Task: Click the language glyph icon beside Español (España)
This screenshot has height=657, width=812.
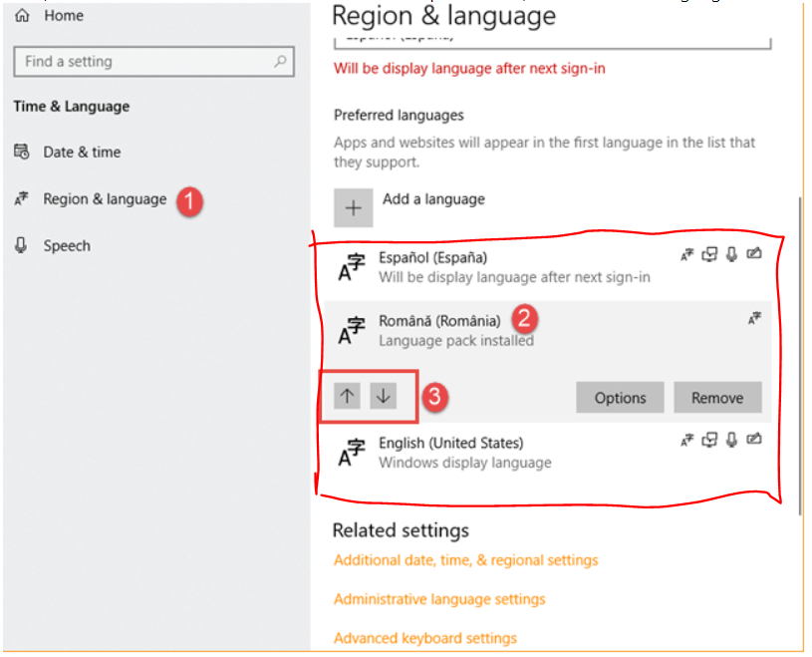Action: point(352,266)
